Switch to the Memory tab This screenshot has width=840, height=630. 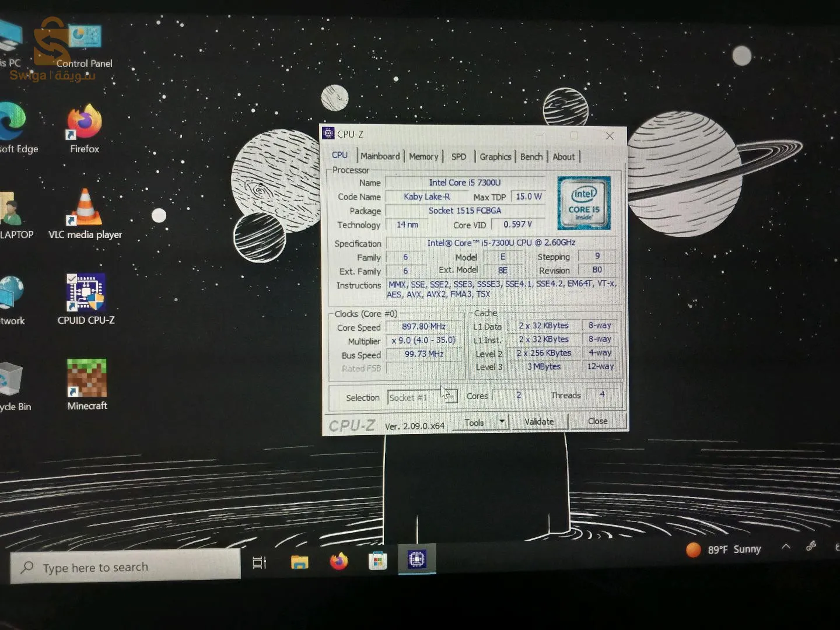tap(423, 156)
